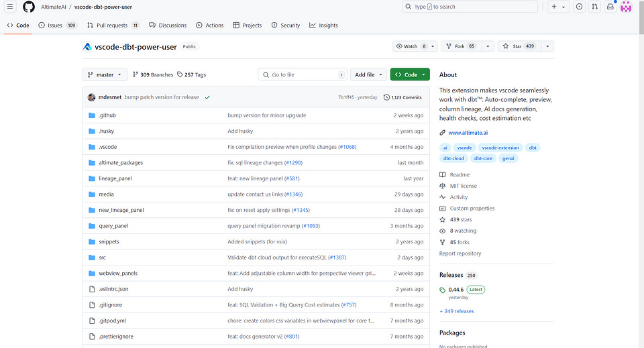This screenshot has height=348, width=644.
Task: Open the 309 Branches link
Action: pos(153,74)
